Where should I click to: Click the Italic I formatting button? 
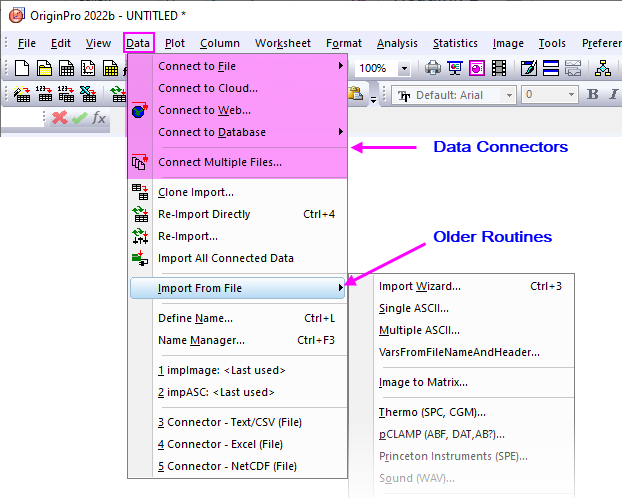[x=614, y=94]
